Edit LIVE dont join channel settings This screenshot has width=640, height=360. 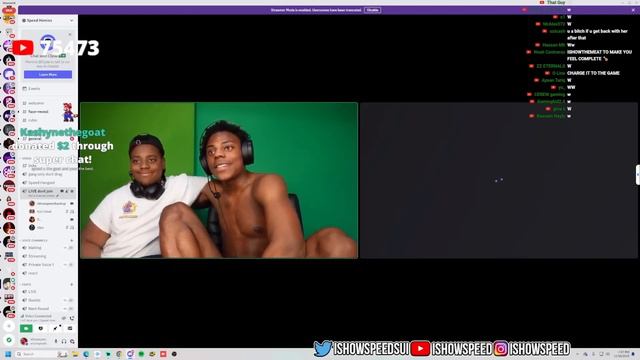72,191
